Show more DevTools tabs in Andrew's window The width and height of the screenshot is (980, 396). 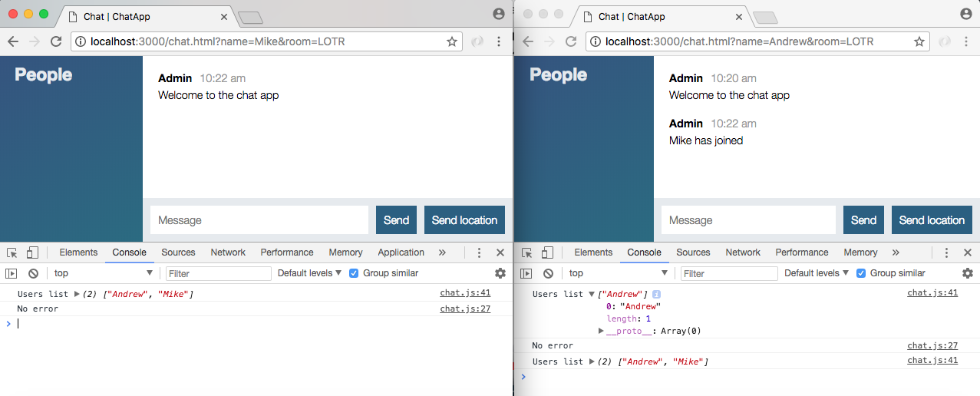click(896, 252)
